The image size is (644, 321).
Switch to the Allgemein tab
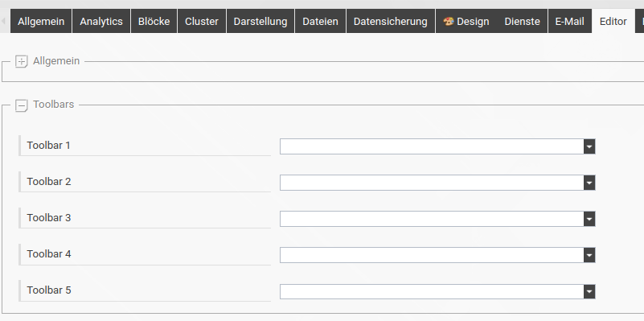point(41,21)
